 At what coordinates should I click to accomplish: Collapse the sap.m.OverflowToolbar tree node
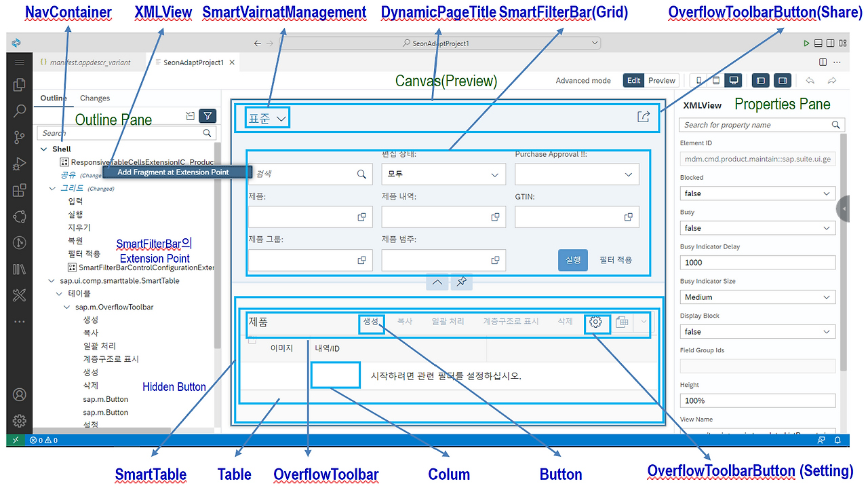coord(66,307)
